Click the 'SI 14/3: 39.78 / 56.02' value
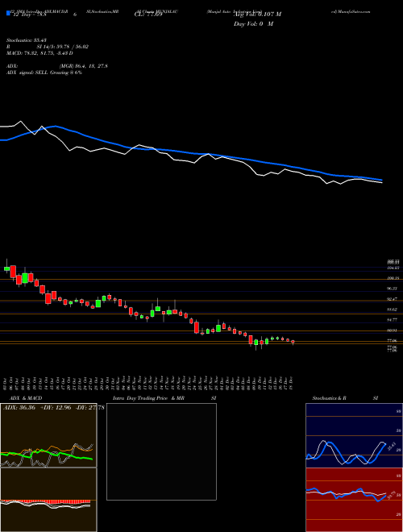 click(63, 47)
